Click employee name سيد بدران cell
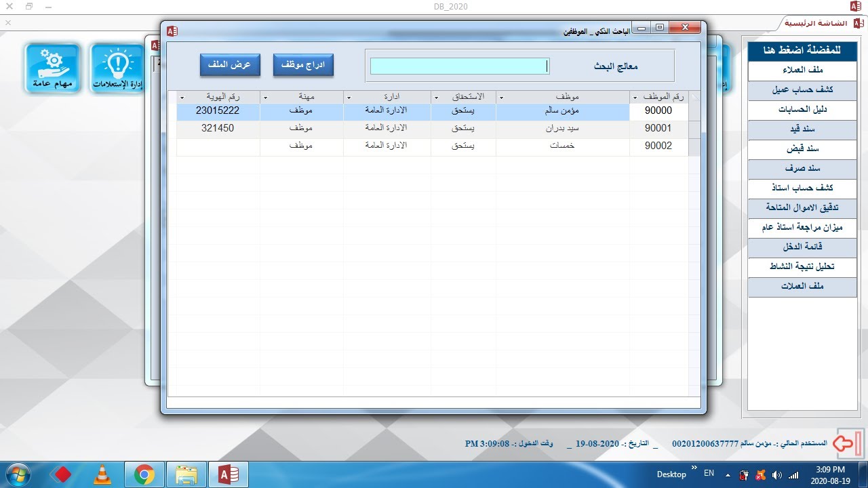Viewport: 868px width, 488px height. point(563,129)
